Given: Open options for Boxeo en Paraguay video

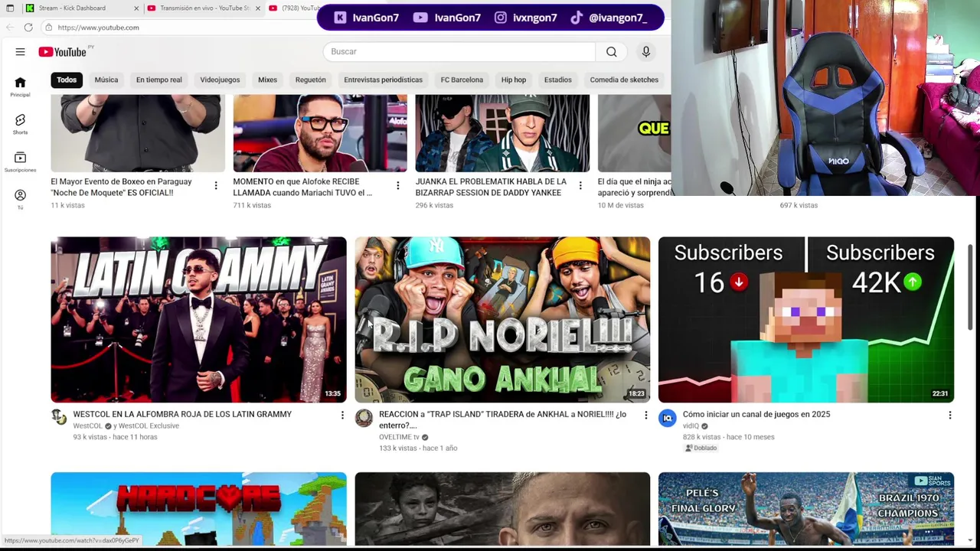Looking at the screenshot, I should [x=216, y=185].
